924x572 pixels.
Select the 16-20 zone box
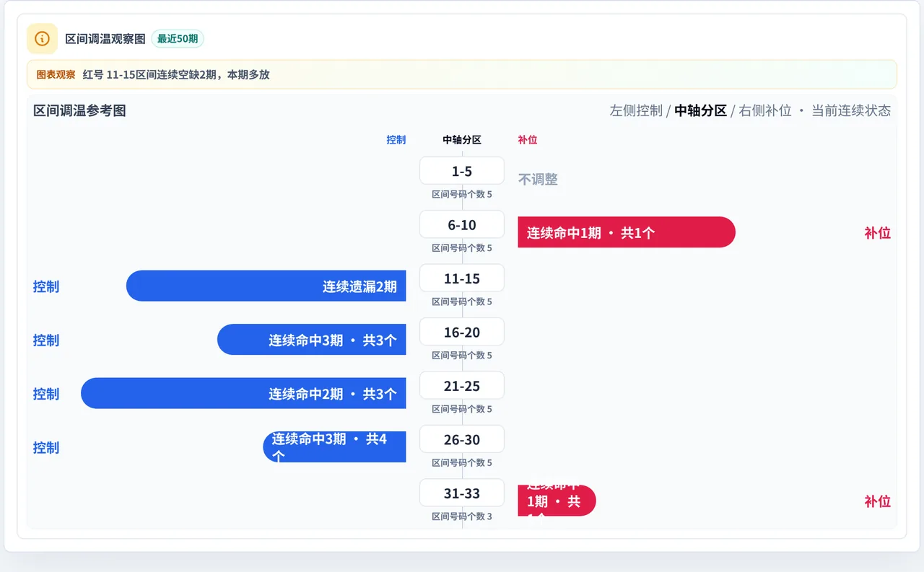coord(462,332)
